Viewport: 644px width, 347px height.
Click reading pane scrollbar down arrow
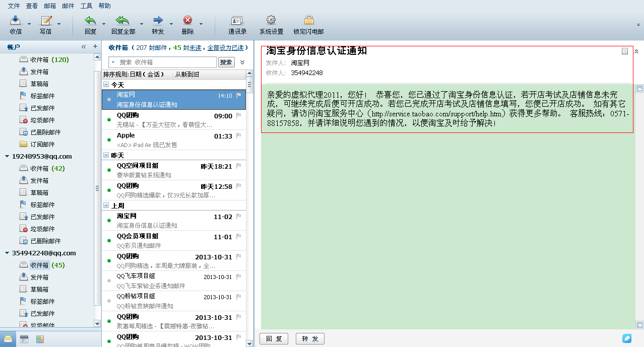(639, 325)
